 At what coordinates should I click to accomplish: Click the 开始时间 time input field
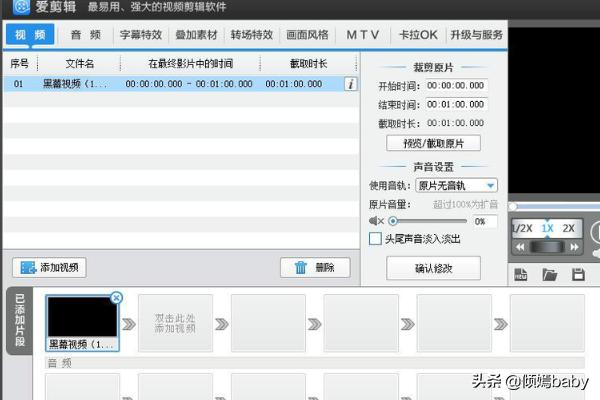click(457, 87)
